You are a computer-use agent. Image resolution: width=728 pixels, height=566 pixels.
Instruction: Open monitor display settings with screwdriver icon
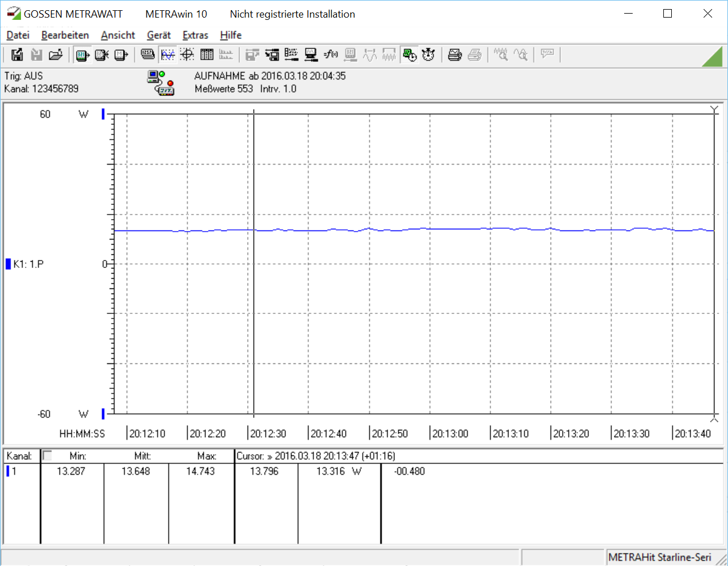(x=311, y=54)
